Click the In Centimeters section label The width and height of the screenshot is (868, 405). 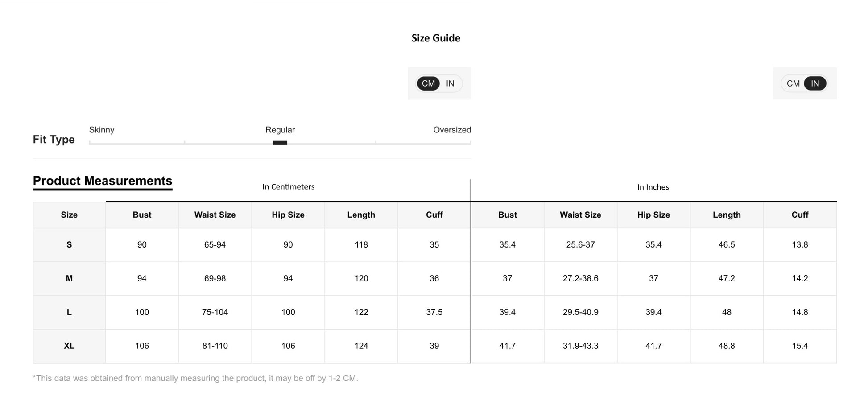(288, 187)
